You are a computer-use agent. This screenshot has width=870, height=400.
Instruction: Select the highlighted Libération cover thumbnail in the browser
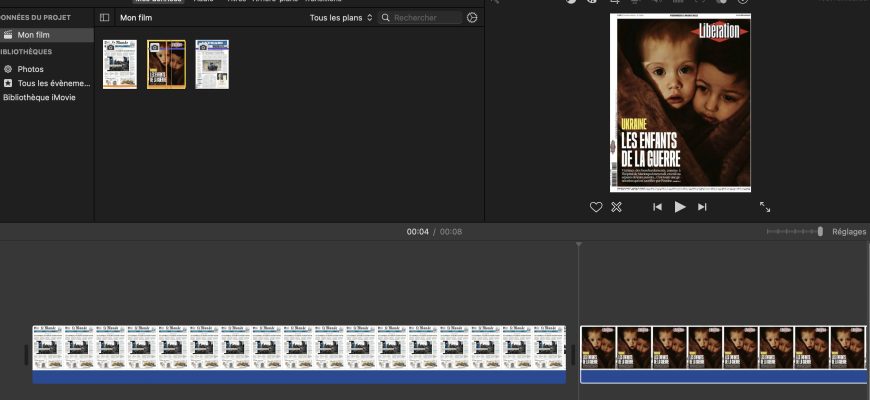166,64
